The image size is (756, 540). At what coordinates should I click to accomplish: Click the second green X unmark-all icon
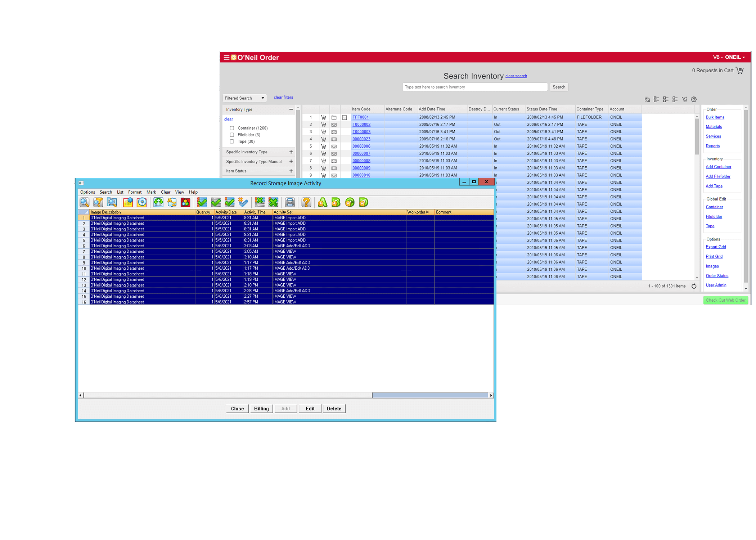[274, 202]
